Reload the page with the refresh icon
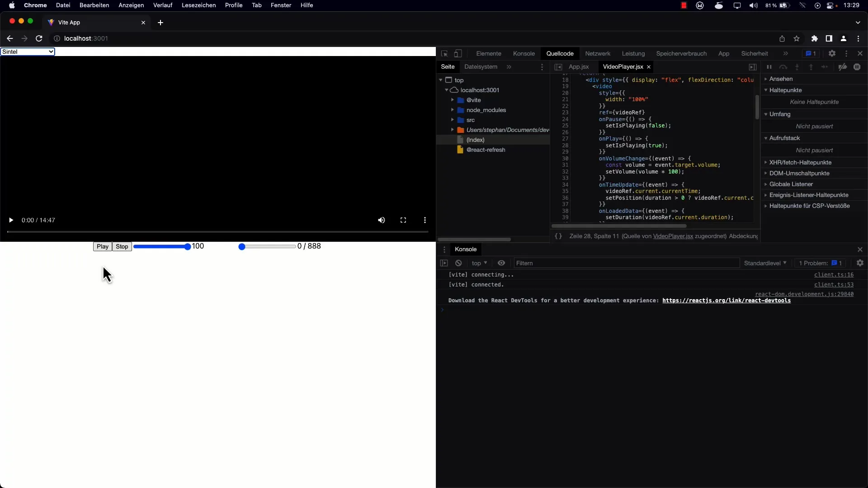The width and height of the screenshot is (868, 488). (x=39, y=38)
